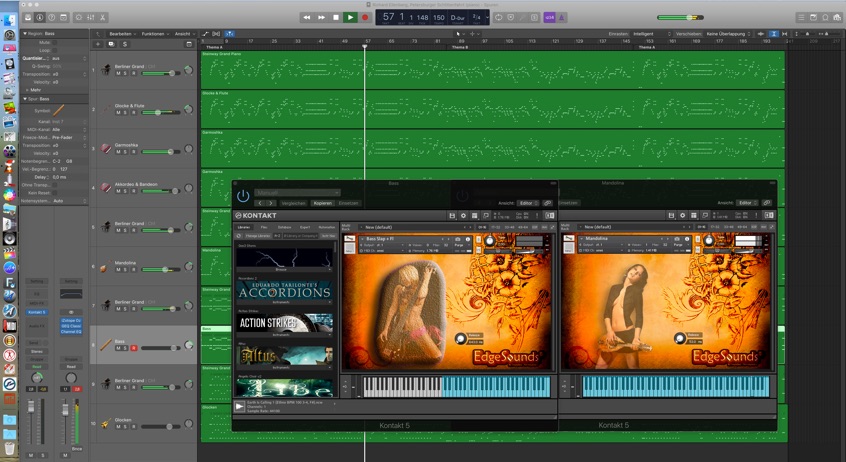Click the Kopieren button in the plugin header
Image resolution: width=846 pixels, height=462 pixels.
coord(322,203)
